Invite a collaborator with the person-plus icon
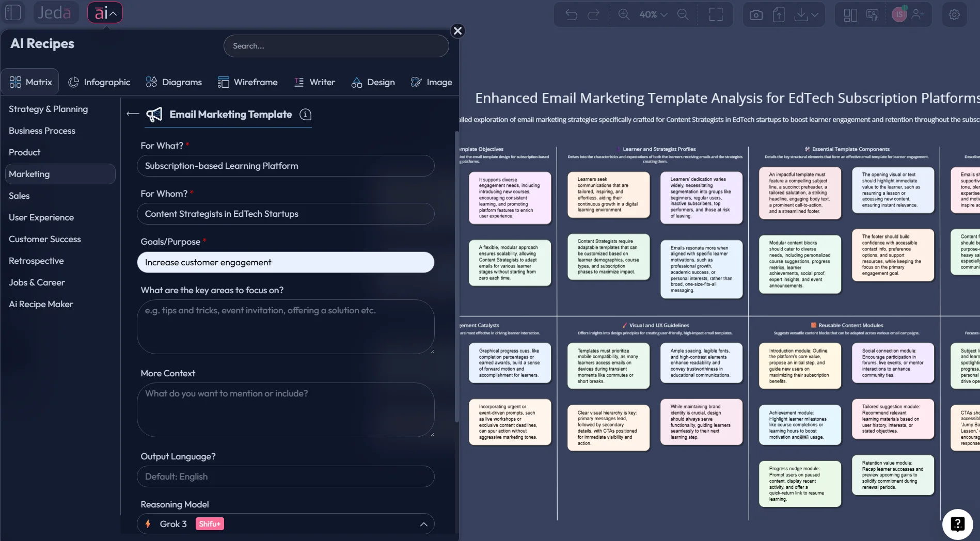This screenshot has height=541, width=980. (918, 14)
